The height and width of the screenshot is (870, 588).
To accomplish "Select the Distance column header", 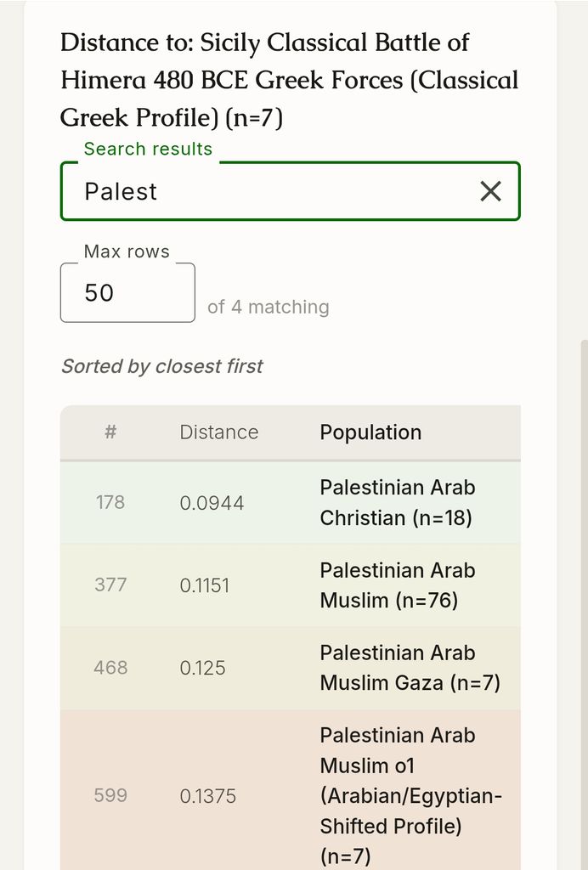I will [219, 432].
